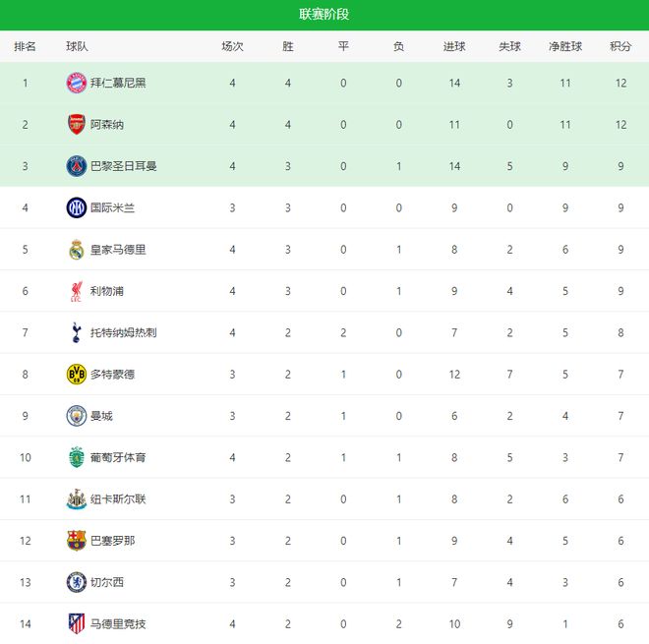
Task: Click the Atlético Madrid crest
Action: pos(76,623)
